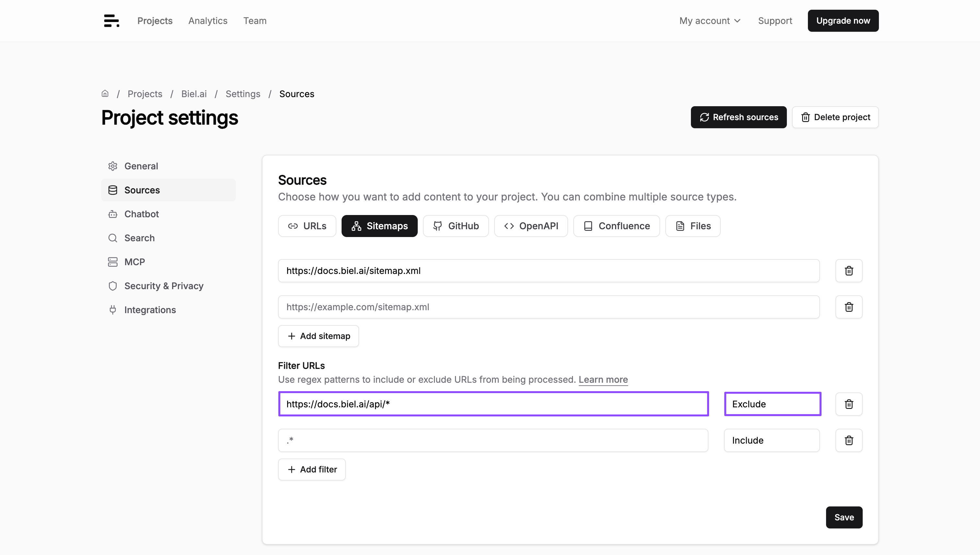Delete the docs.biel.ai sitemap row

[x=849, y=271]
